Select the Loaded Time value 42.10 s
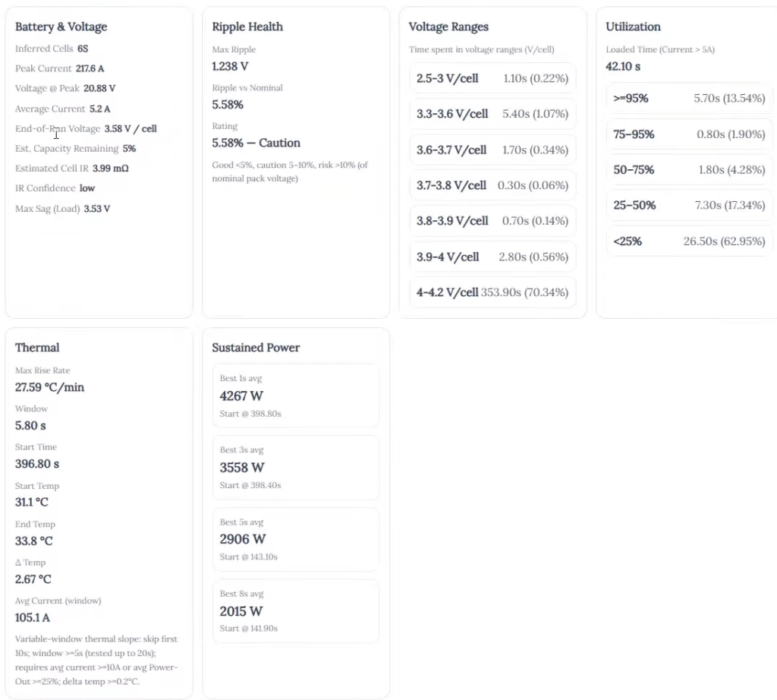Viewport: 777px width, 700px height. coord(623,66)
